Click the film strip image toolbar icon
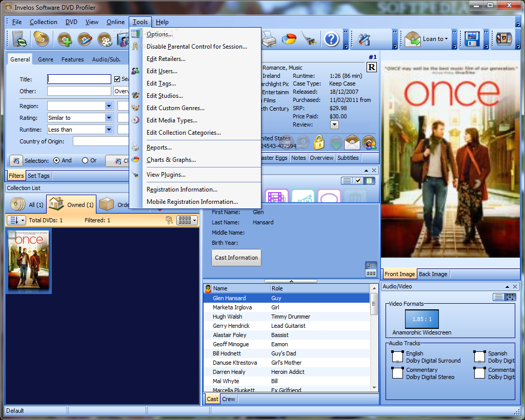Image resolution: width=525 pixels, height=420 pixels. 504,39
